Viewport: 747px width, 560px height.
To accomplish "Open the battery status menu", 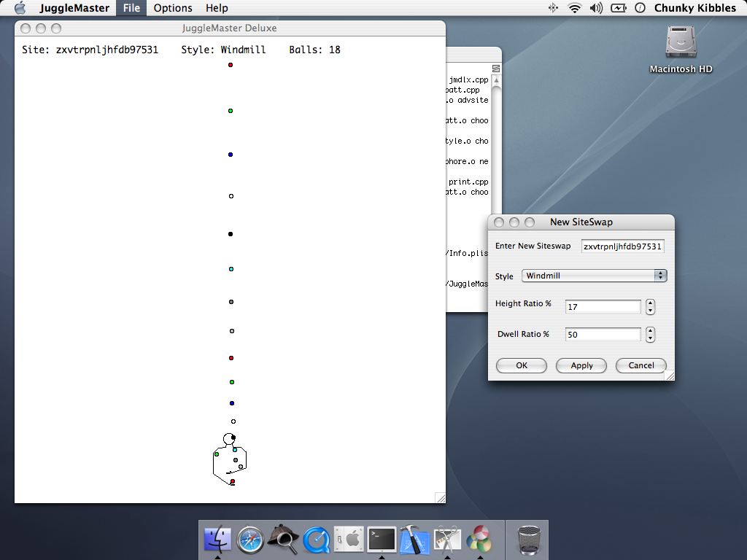I will click(x=619, y=7).
